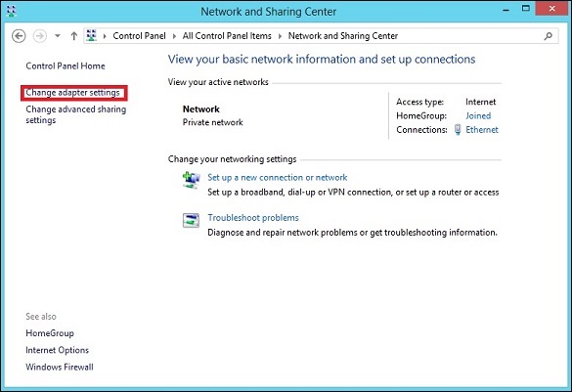Image resolution: width=572 pixels, height=392 pixels.
Task: Click the network icon in address bar
Action: click(x=91, y=36)
